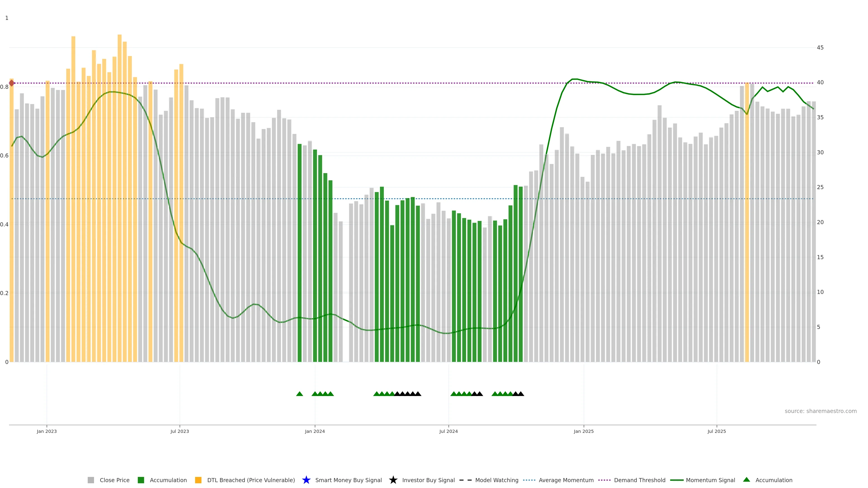Toggle the Close Price legend label
Viewport: 868px width, 488px height.
click(x=115, y=480)
